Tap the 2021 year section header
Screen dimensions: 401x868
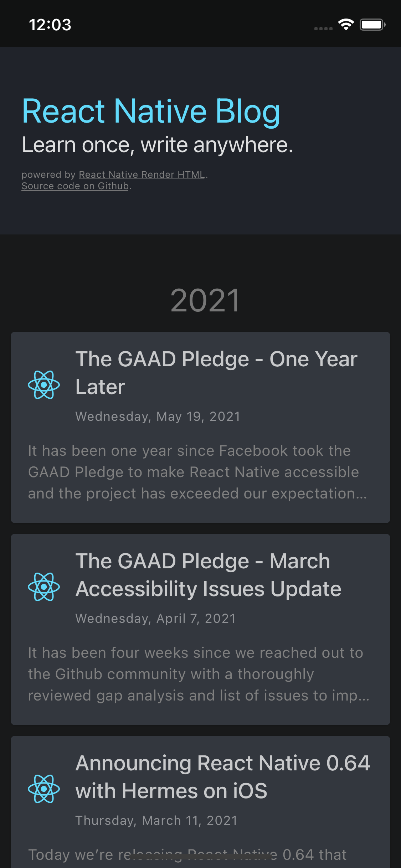[x=205, y=300]
